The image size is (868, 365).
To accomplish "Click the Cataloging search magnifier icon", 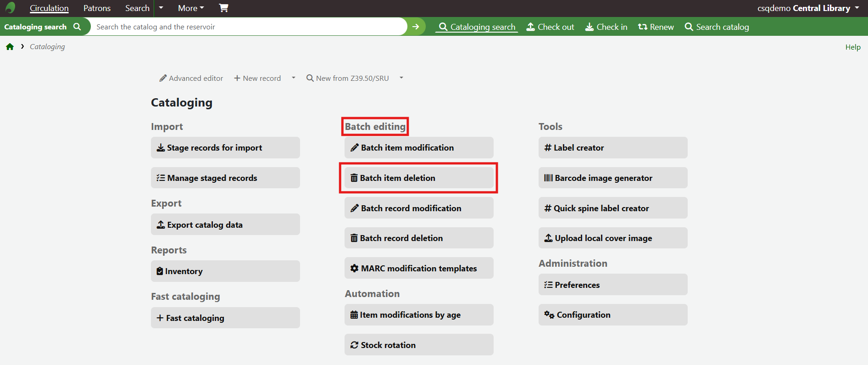I will click(x=77, y=27).
